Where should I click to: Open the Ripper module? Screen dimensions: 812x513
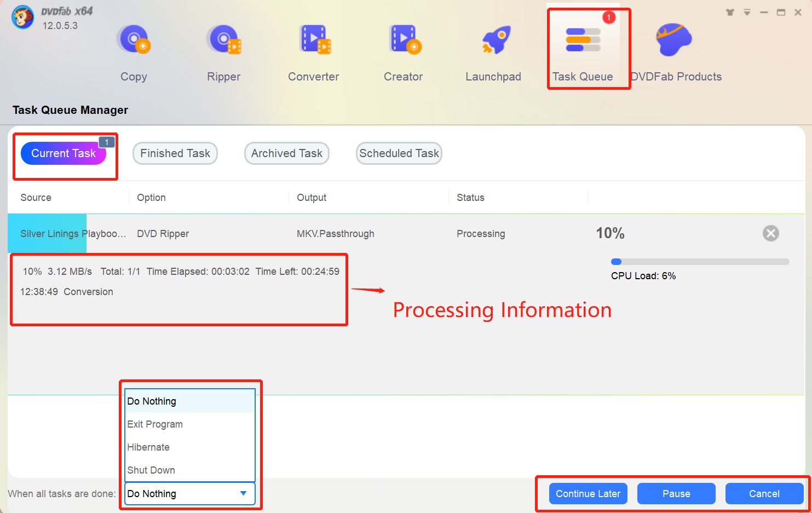(223, 53)
